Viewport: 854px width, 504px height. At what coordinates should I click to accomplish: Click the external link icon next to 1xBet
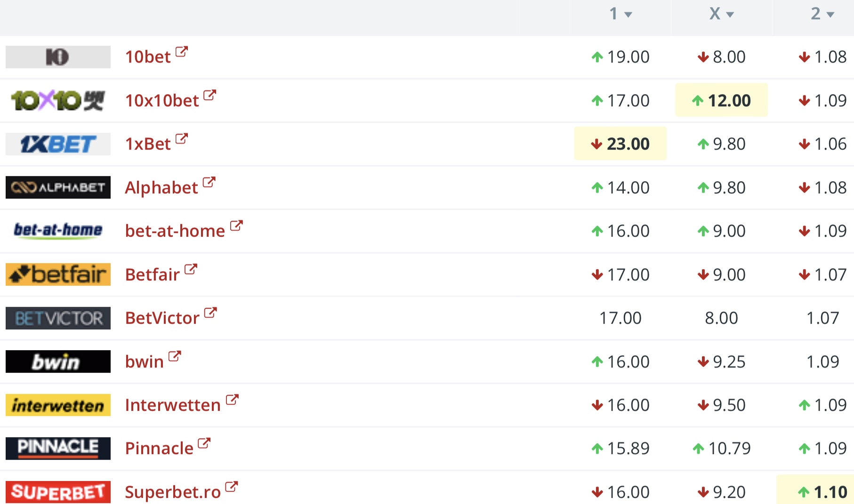[182, 139]
